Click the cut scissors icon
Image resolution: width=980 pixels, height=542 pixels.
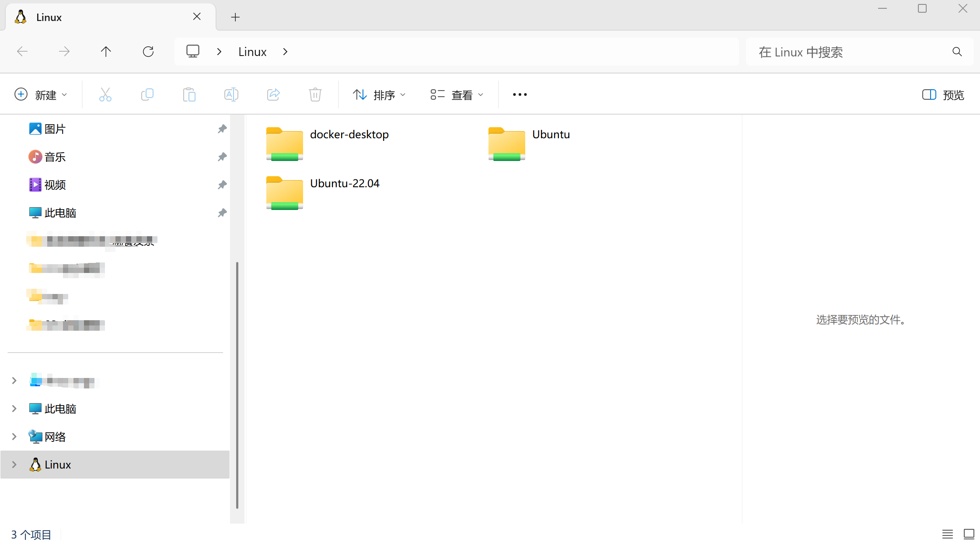coord(105,94)
